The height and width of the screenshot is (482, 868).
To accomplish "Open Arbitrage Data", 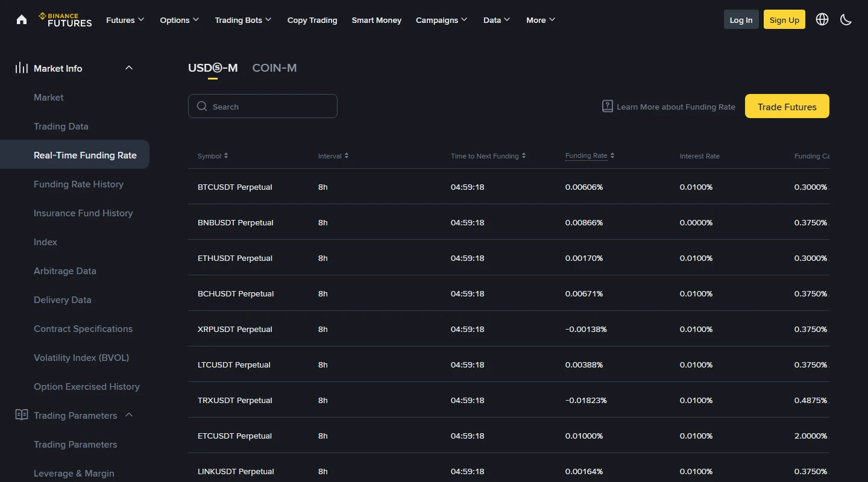I will coord(65,271).
